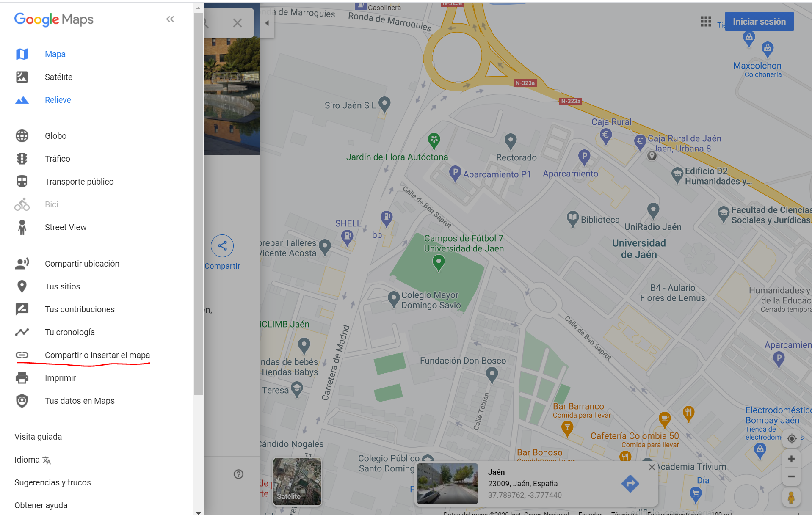Open the Imprimir printer icon

[x=22, y=377]
